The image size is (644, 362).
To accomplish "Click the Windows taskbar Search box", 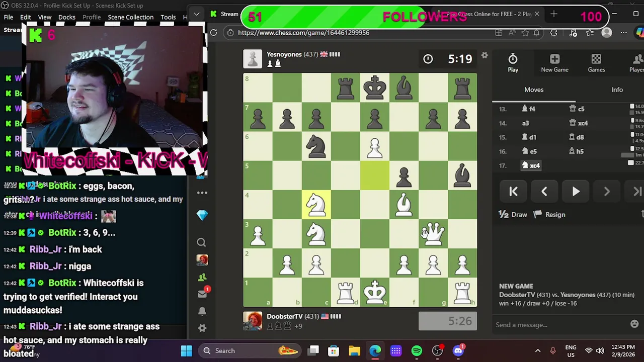I will pyautogui.click(x=250, y=350).
